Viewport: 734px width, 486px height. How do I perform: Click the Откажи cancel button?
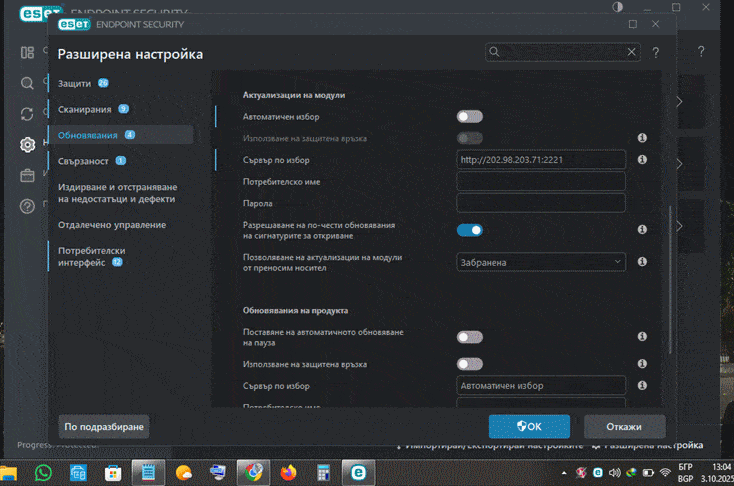click(x=624, y=427)
